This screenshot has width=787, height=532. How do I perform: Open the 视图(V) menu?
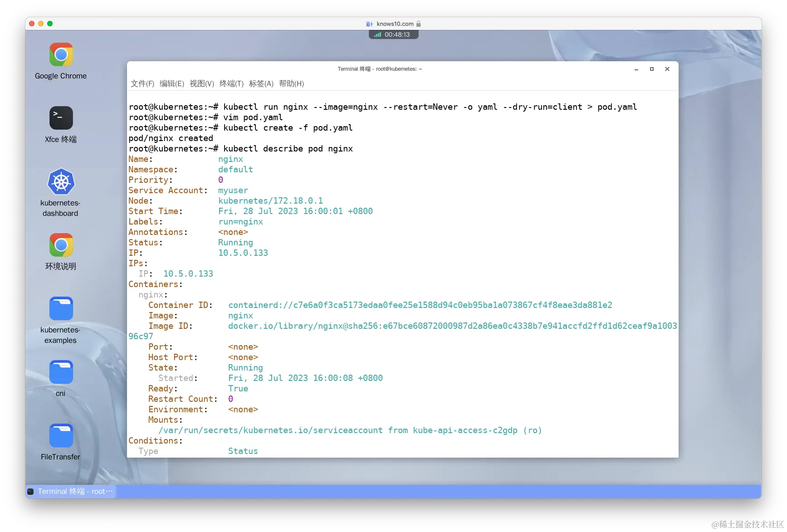tap(202, 83)
